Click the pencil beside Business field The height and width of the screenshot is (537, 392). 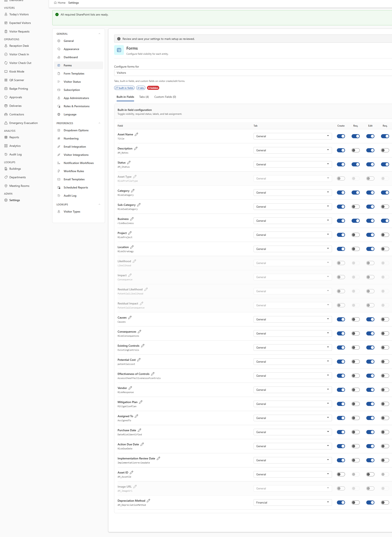click(132, 219)
